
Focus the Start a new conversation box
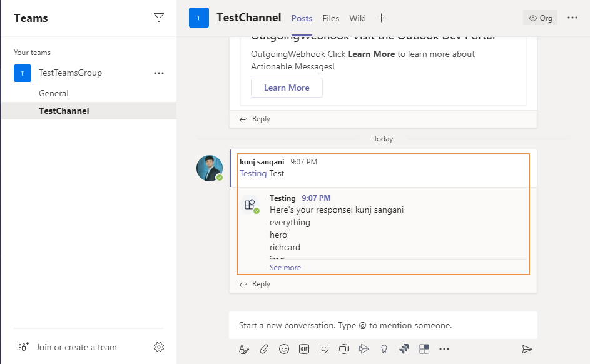click(x=383, y=325)
